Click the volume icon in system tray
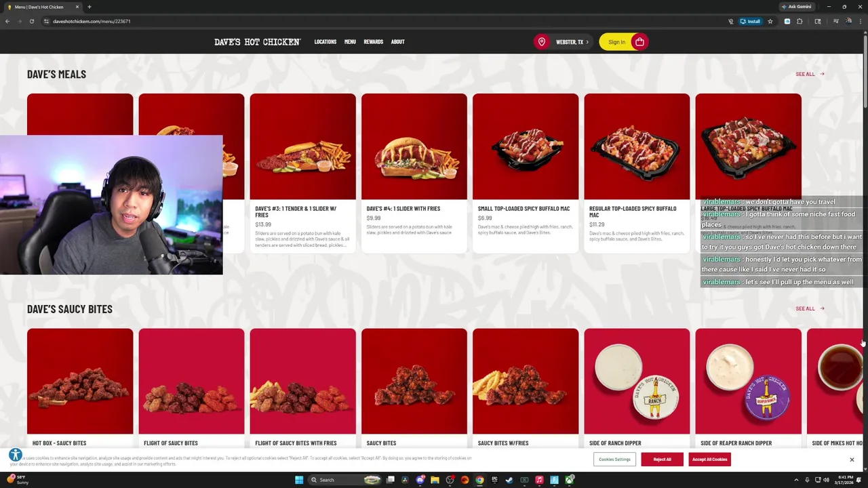This screenshot has width=868, height=488. [827, 480]
